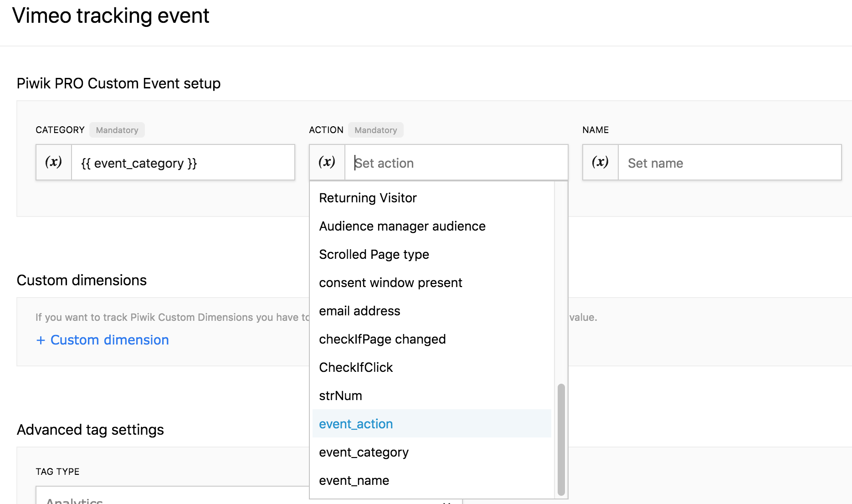The image size is (852, 504).
Task: Click the Mandatory badge next to Action
Action: click(x=376, y=130)
